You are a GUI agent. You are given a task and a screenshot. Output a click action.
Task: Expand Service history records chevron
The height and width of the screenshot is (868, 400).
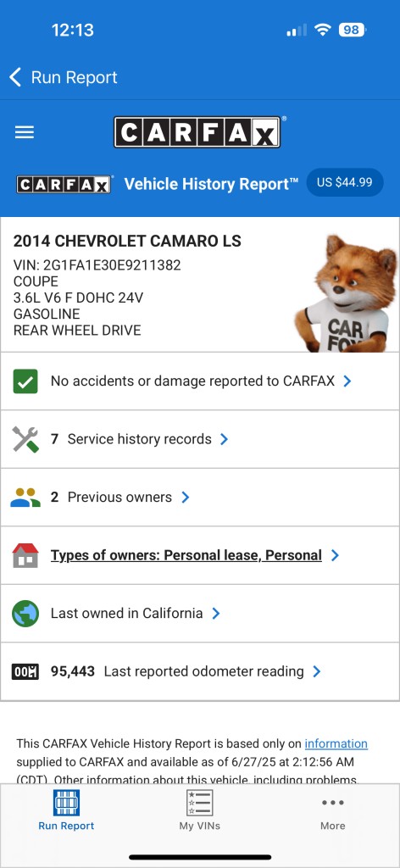(x=224, y=440)
